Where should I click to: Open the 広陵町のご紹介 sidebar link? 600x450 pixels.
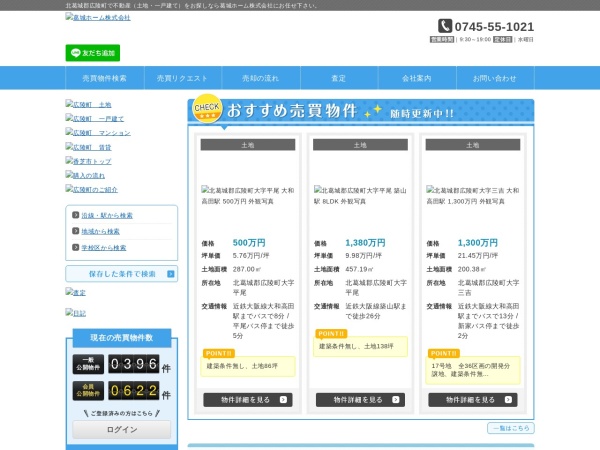pos(91,189)
